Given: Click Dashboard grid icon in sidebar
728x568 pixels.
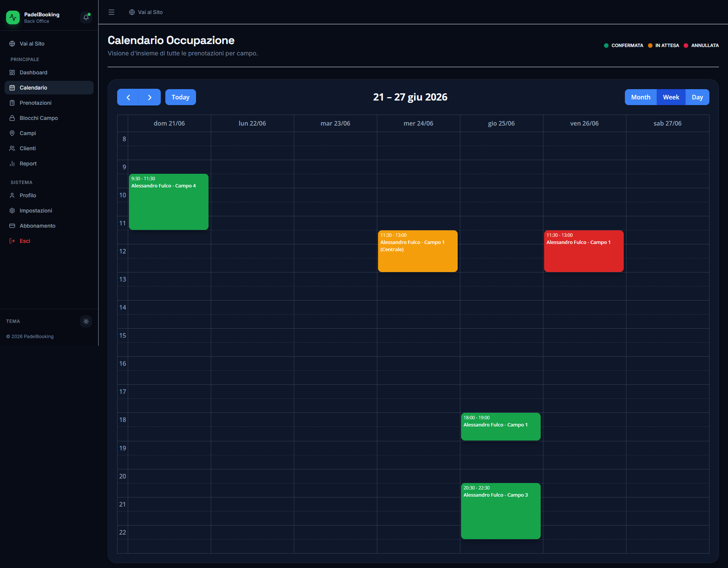Looking at the screenshot, I should pos(12,72).
